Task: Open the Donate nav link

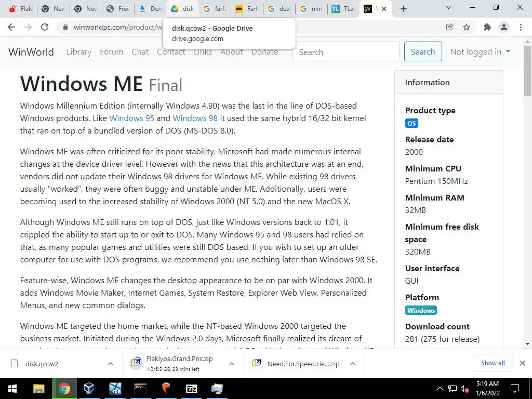Action: click(264, 52)
